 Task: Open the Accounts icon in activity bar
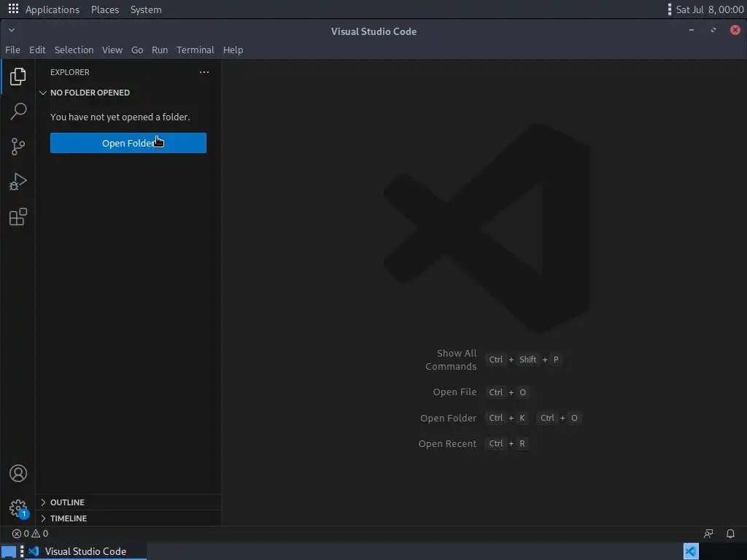click(x=18, y=473)
